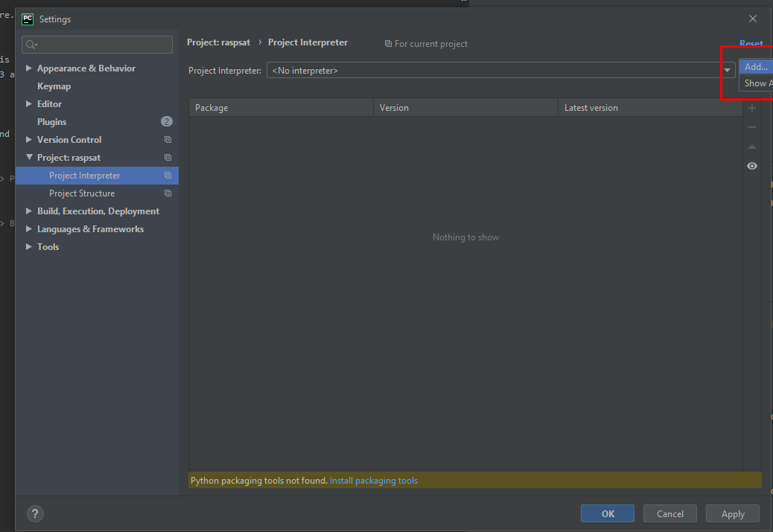Viewport: 773px width, 532px height.
Task: Click the project-level icon beside Project Structure
Action: 168,193
